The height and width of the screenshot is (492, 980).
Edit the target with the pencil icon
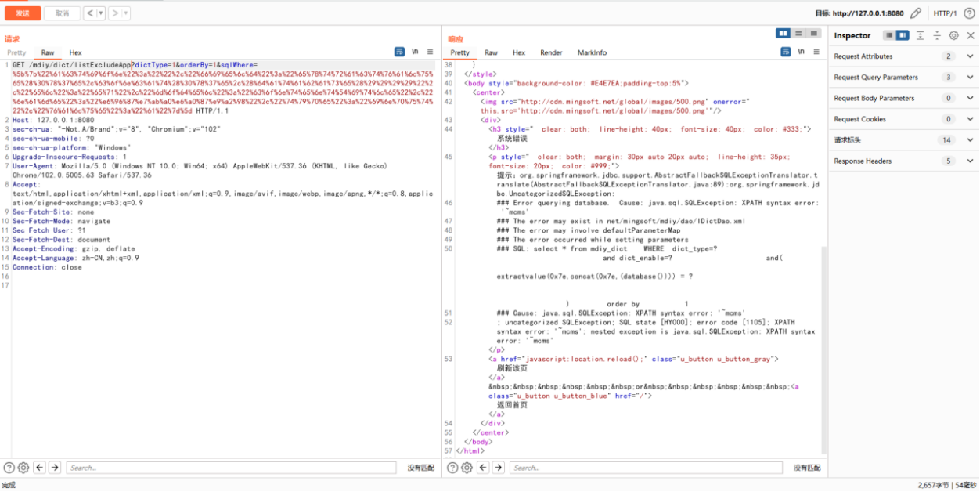point(916,13)
